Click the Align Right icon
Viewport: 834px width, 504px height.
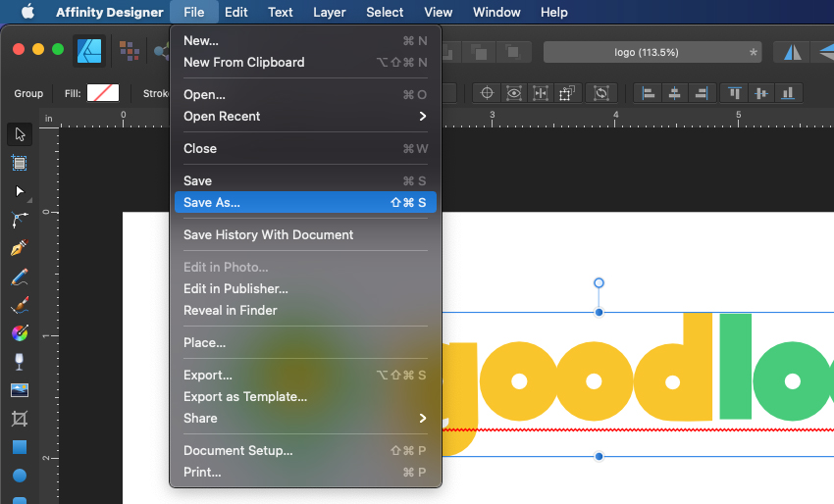(x=702, y=93)
